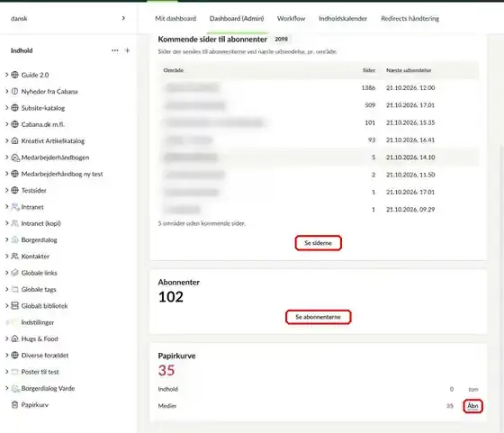The width and height of the screenshot is (504, 433).
Task: Select Indstillinger in the content tree
Action: pos(38,322)
